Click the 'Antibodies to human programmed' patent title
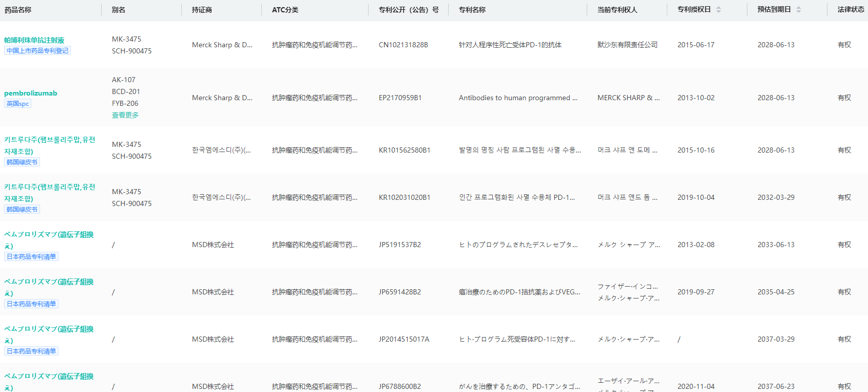 (518, 98)
